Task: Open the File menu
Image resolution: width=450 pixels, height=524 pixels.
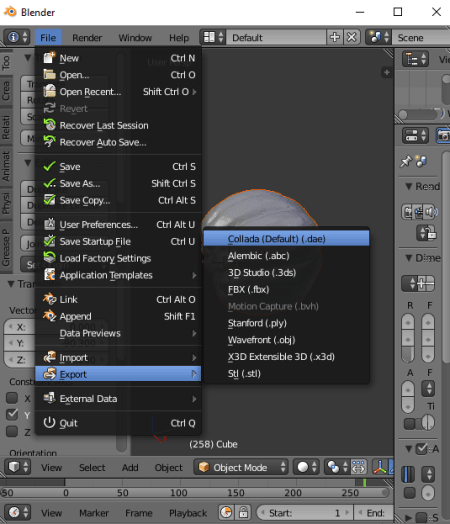Action: coord(48,37)
